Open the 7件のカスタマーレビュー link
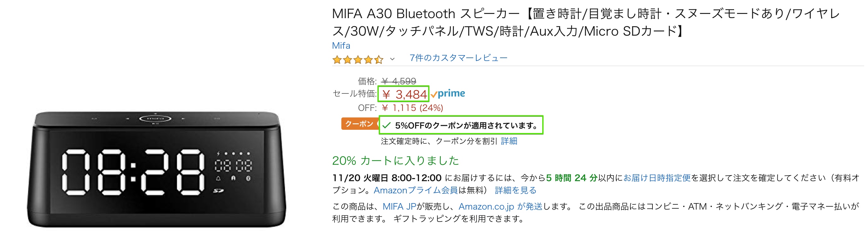868x231 pixels. pyautogui.click(x=458, y=58)
